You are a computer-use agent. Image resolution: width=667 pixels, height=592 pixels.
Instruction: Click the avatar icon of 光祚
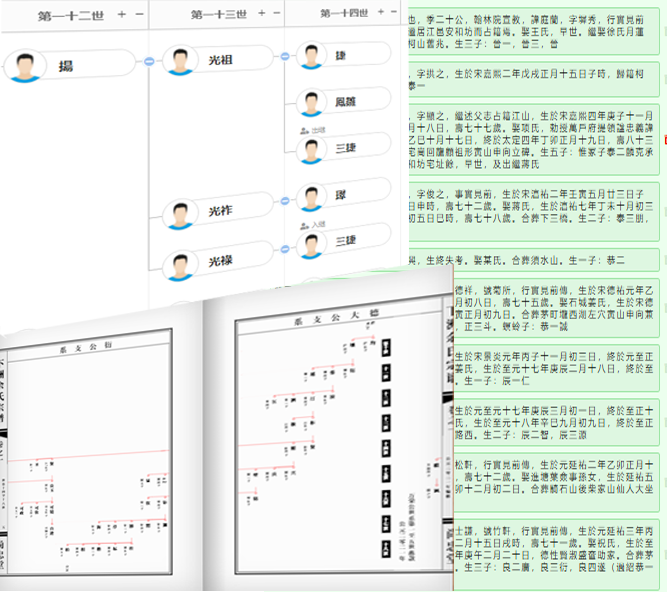pyautogui.click(x=180, y=212)
